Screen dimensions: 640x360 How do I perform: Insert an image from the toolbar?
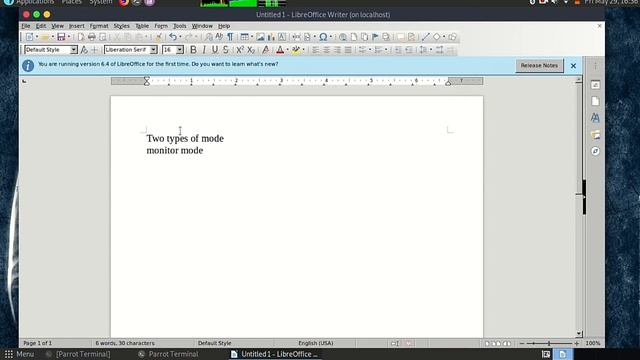260,37
